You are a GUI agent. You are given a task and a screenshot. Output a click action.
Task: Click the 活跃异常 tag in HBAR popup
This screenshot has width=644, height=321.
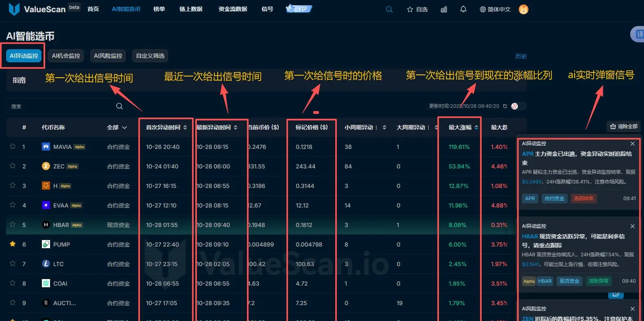click(598, 281)
